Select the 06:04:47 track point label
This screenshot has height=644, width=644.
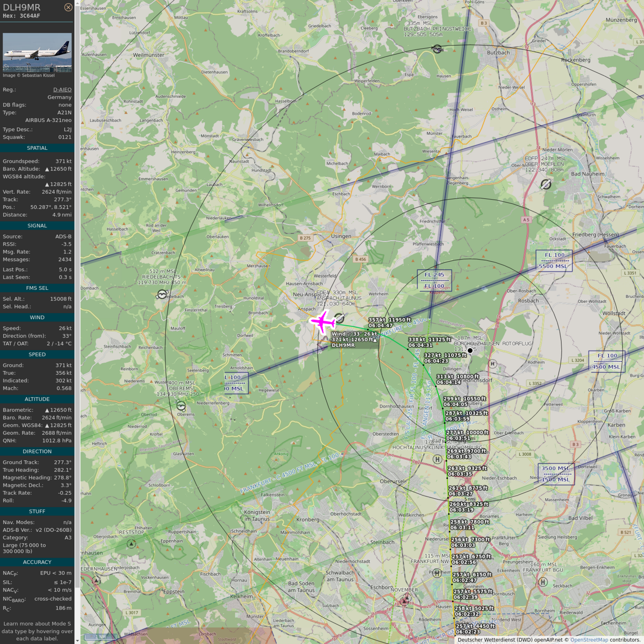[381, 326]
